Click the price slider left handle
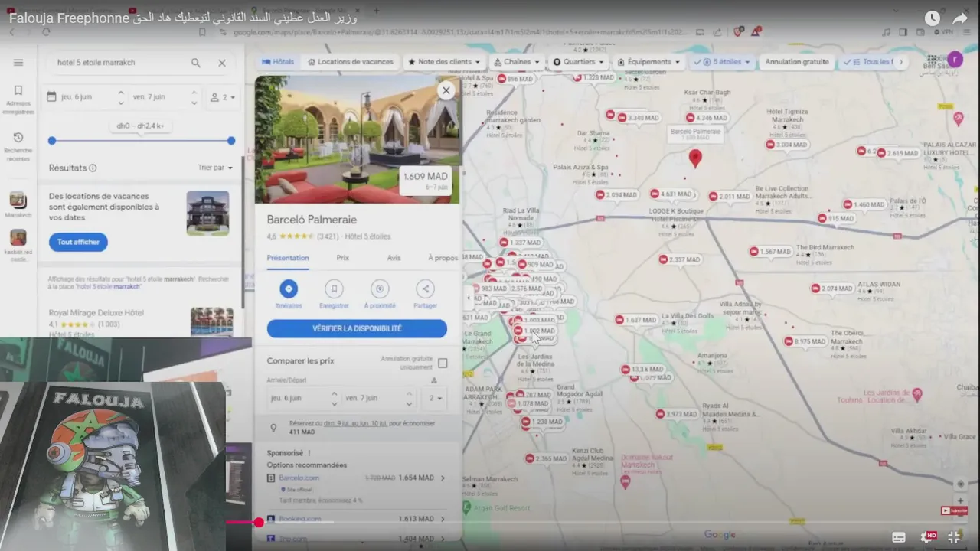 (x=52, y=141)
